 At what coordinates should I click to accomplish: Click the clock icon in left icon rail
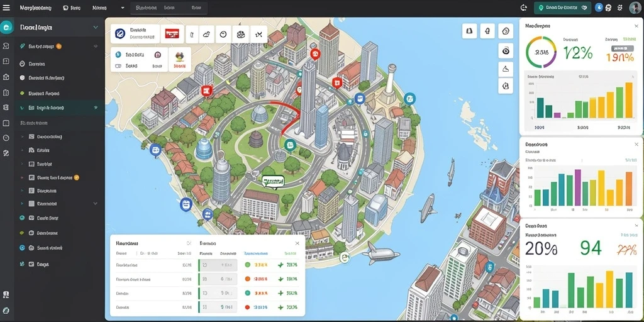coord(6,138)
